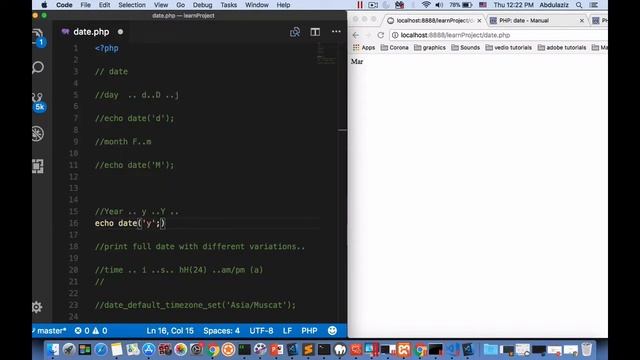Open Trash in the Dock
The width and height of the screenshot is (640, 360).
point(587,349)
